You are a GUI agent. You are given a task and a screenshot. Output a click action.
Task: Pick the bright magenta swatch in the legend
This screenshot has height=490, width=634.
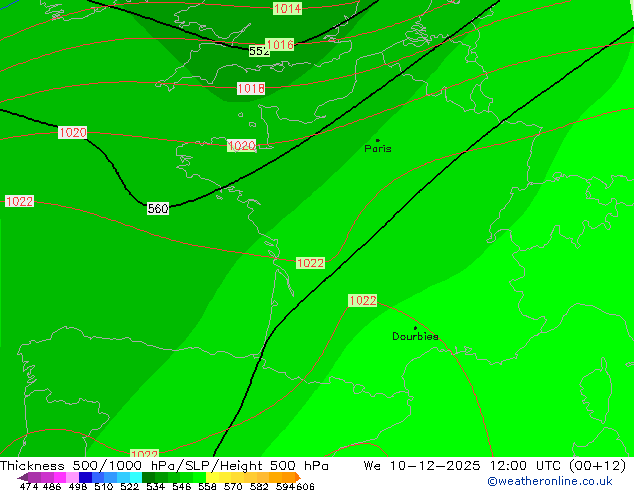click(60, 477)
